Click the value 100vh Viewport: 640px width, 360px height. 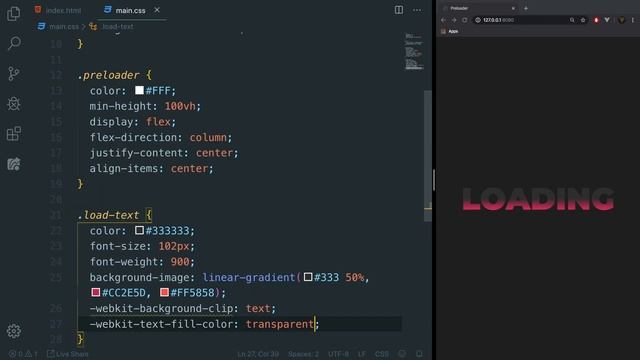click(180, 106)
